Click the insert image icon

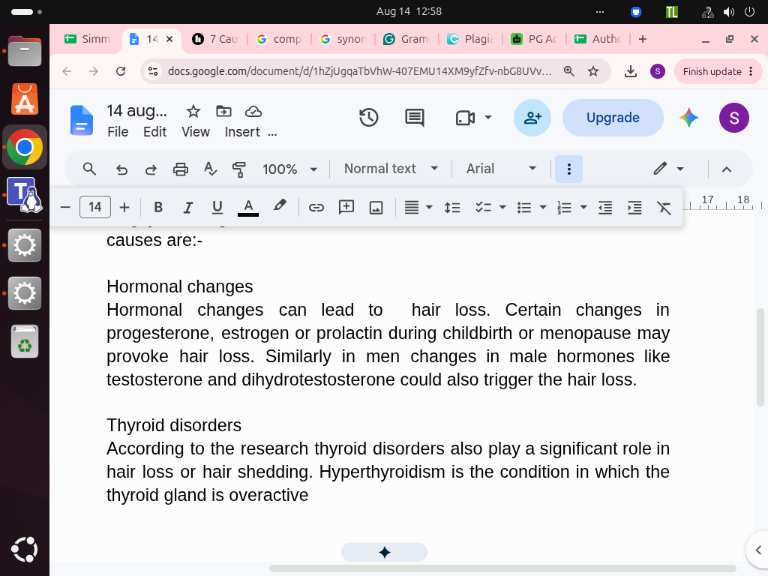coord(376,208)
